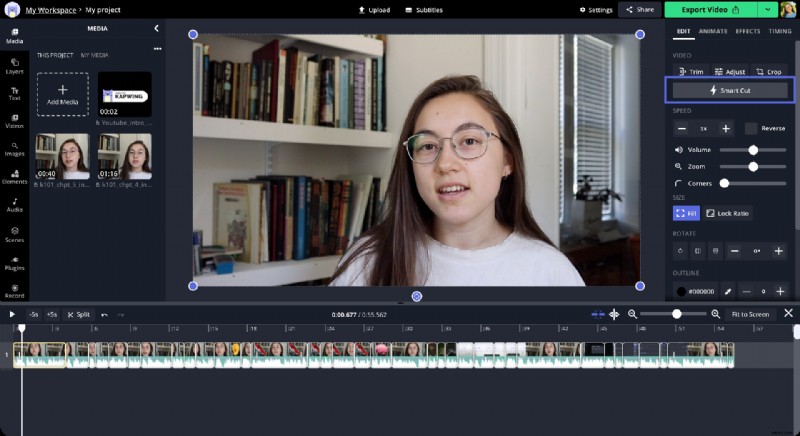
Task: Switch to the Animate tab
Action: pos(713,32)
